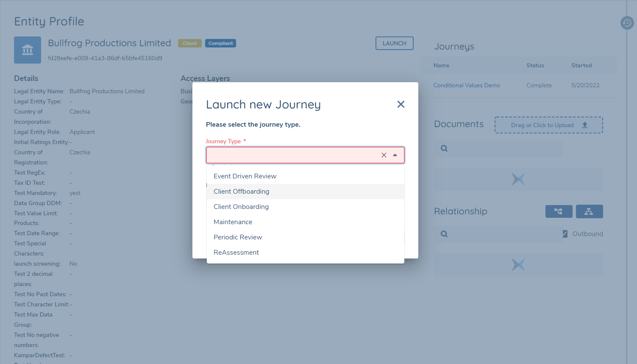The image size is (637, 364).
Task: Open the Conditional Values Demo journey
Action: (466, 85)
